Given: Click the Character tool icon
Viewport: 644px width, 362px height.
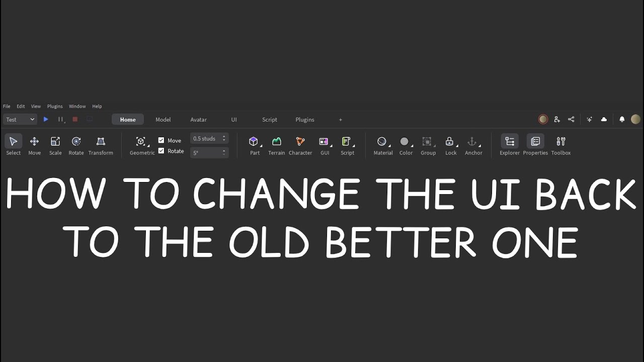Looking at the screenshot, I should [x=300, y=142].
